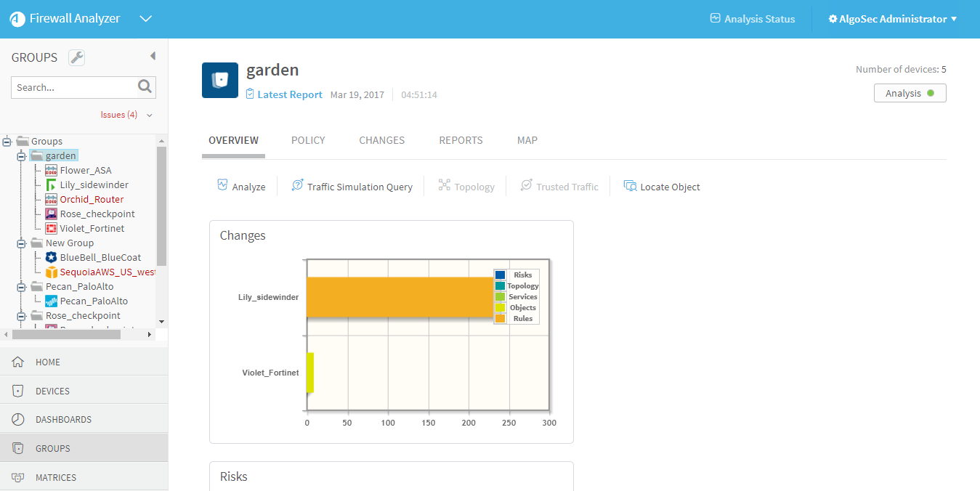Collapse the New Group tree node
Image resolution: width=980 pixels, height=491 pixels.
(21, 243)
